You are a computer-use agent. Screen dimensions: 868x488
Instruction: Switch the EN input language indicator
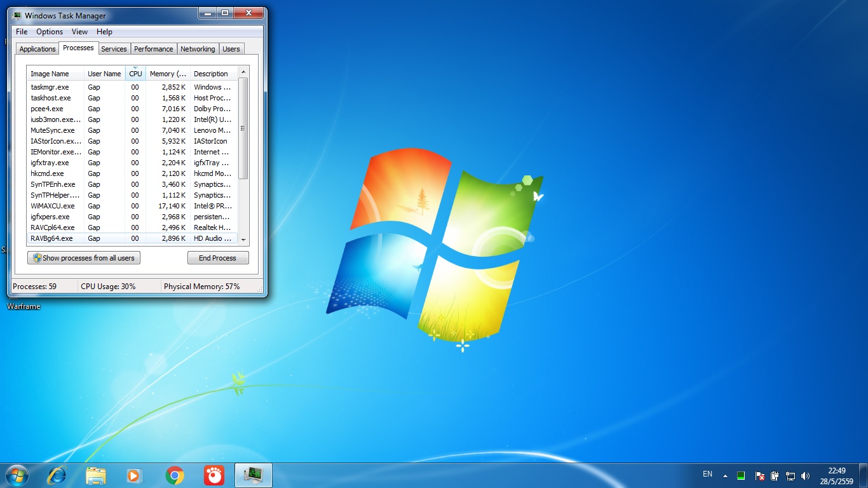click(707, 474)
